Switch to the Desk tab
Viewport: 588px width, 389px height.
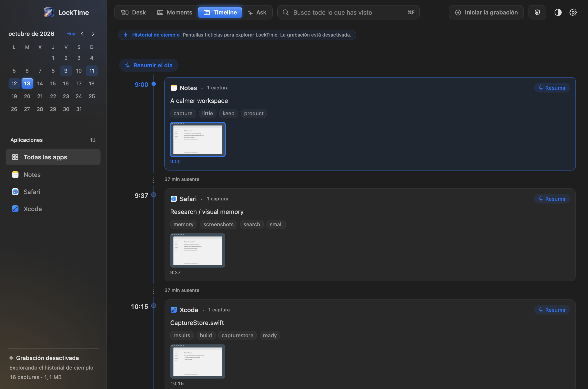[133, 12]
